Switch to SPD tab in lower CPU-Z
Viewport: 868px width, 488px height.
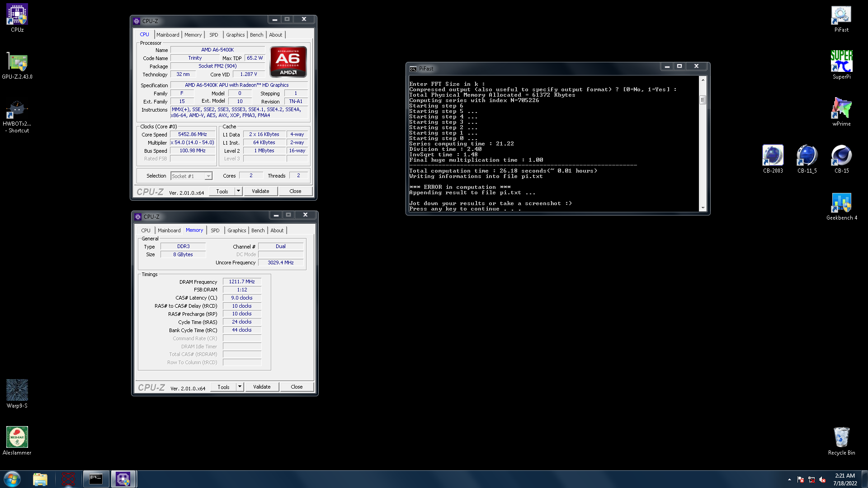tap(215, 230)
